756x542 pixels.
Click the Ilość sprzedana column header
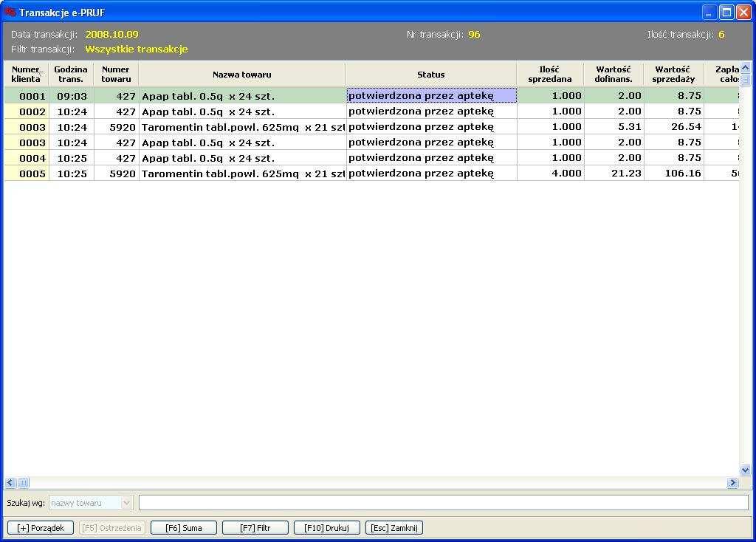[549, 75]
